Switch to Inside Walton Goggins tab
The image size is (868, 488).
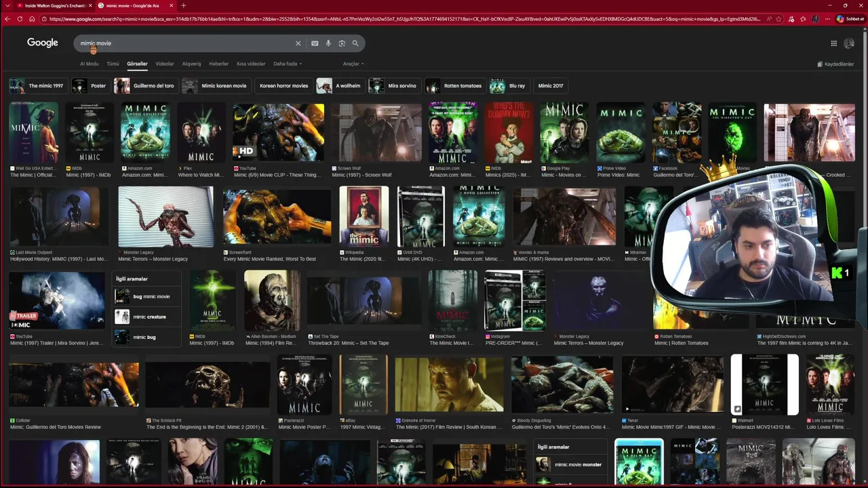coord(52,5)
